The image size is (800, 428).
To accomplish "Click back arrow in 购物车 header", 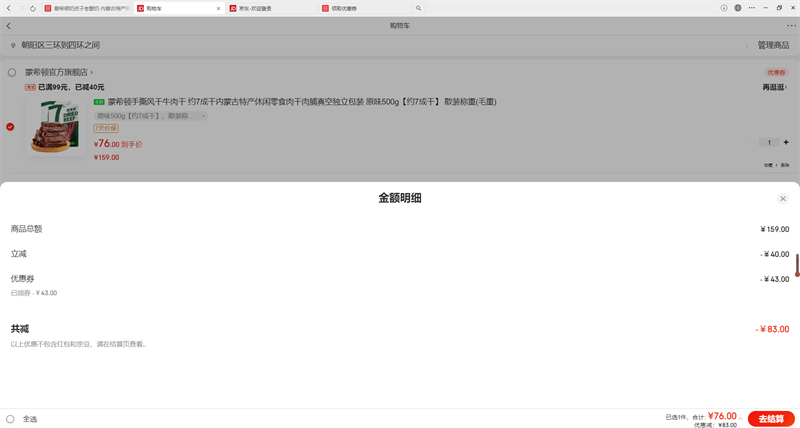I will 9,26.
